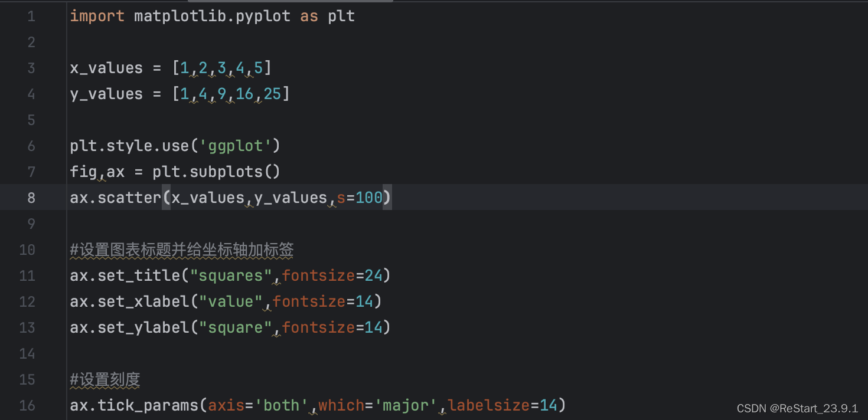Viewport: 868px width, 420px height.
Task: Click plt.subplots() call on line 7
Action: (x=216, y=172)
